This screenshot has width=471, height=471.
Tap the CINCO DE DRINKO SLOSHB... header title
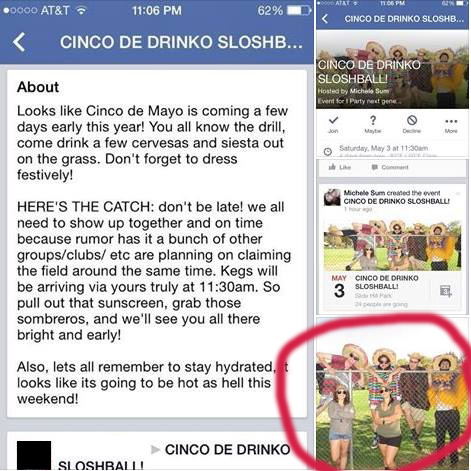pyautogui.click(x=182, y=42)
